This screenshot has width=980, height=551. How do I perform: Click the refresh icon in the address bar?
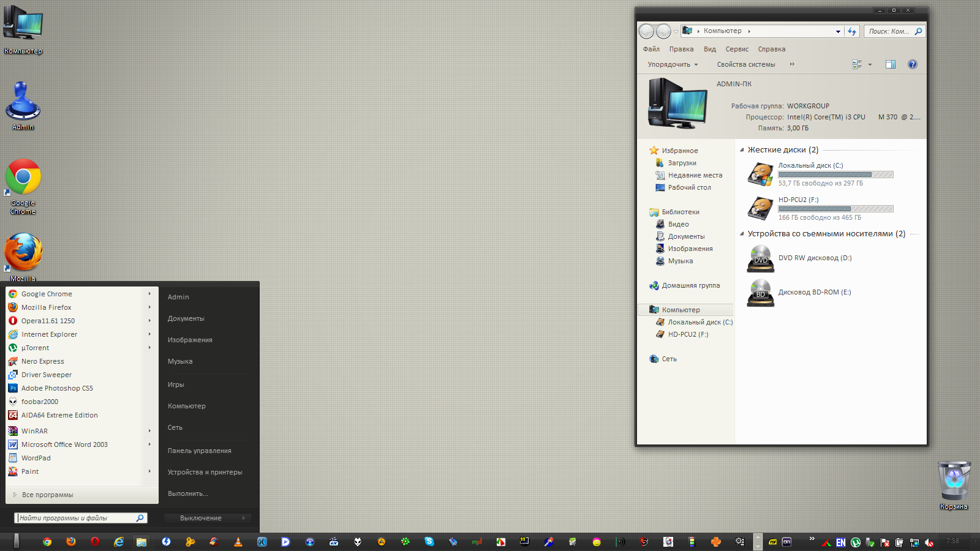[x=852, y=31]
